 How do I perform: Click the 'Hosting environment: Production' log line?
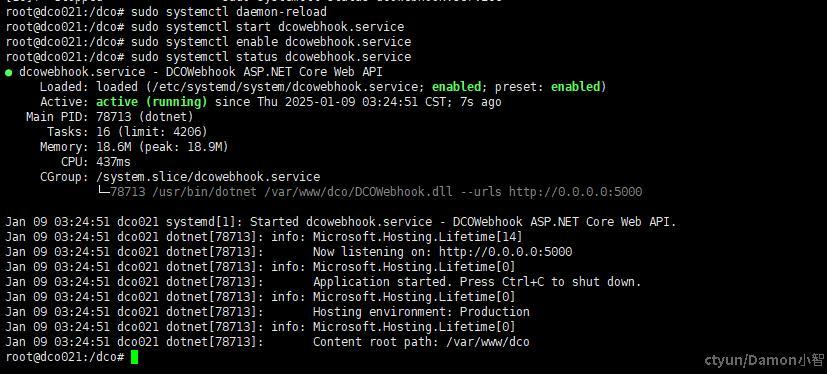pos(421,312)
